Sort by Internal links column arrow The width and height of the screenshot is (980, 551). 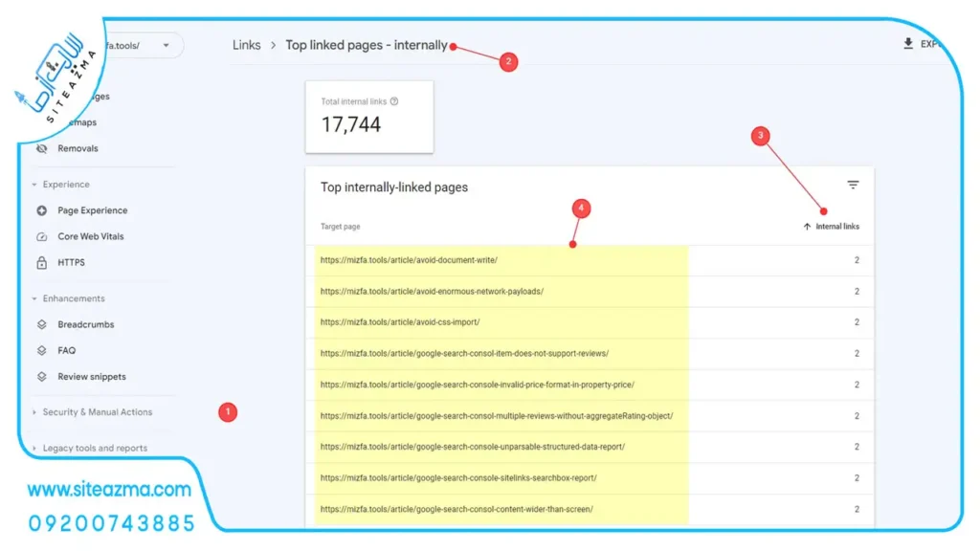click(x=807, y=227)
